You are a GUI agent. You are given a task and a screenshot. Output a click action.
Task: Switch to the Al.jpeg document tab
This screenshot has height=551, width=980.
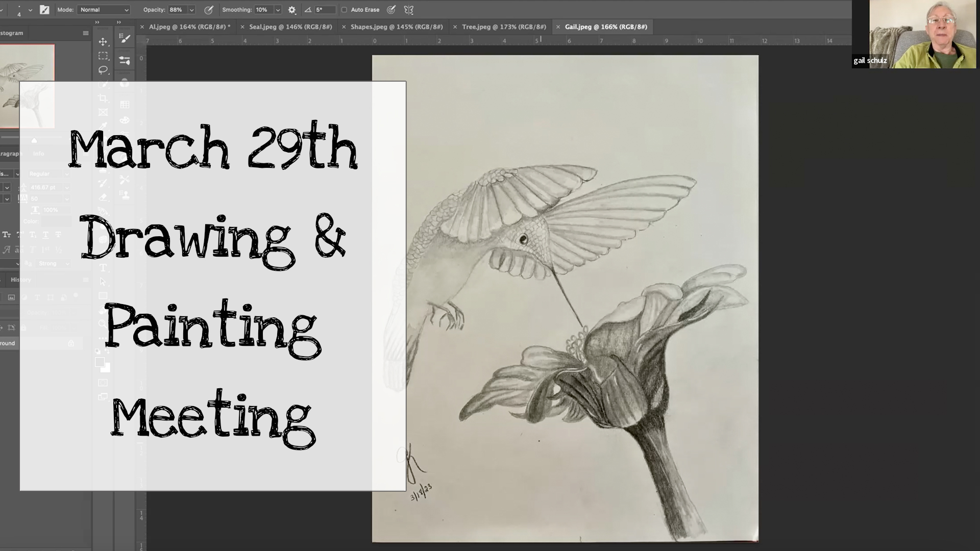189,27
